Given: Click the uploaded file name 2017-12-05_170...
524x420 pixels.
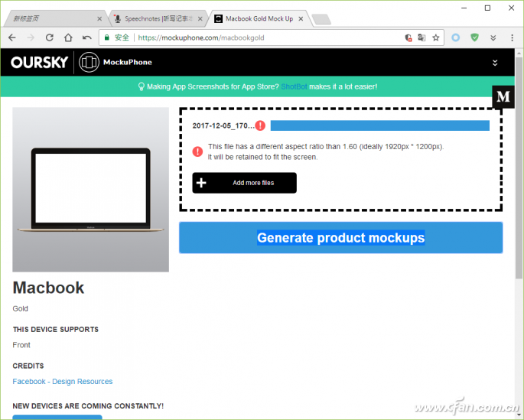Looking at the screenshot, I should (x=223, y=125).
